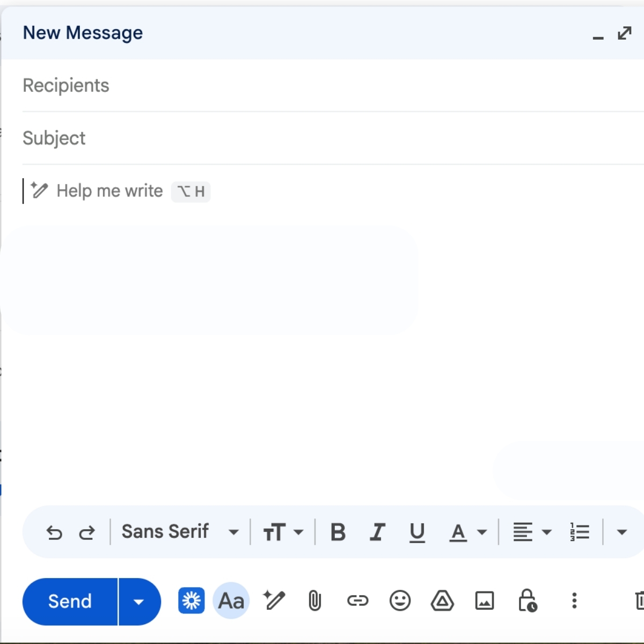
Task: Toggle underline formatting
Action: [x=417, y=532]
